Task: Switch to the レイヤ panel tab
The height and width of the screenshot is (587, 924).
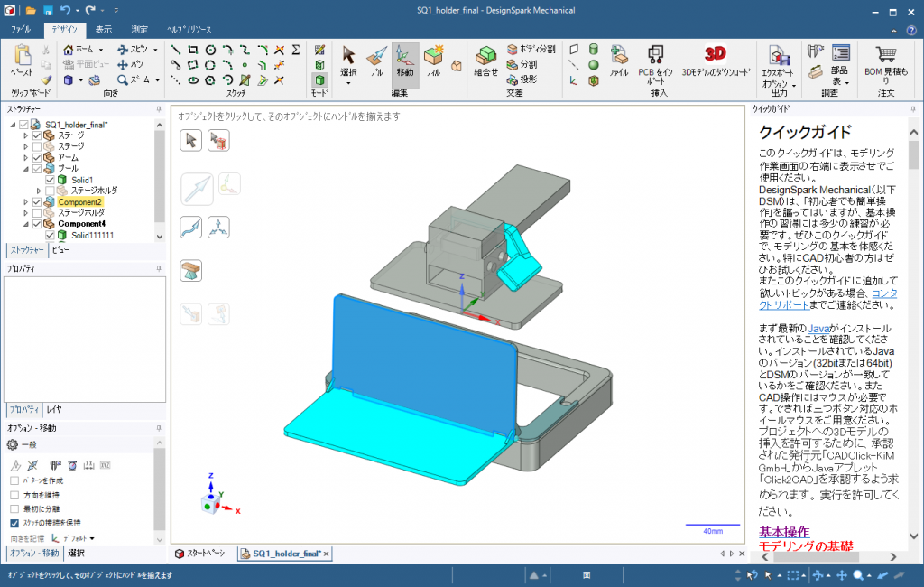Action: tap(54, 409)
